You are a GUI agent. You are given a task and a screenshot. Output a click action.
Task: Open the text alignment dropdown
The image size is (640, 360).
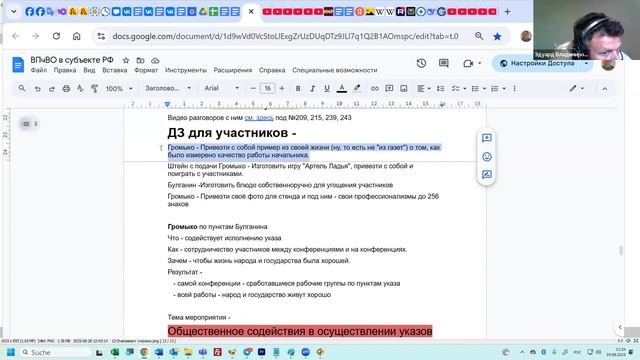424,89
